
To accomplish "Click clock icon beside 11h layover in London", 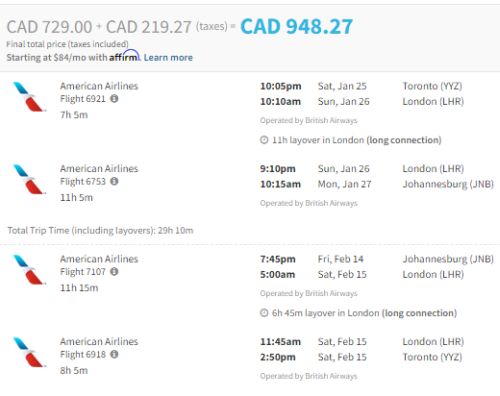I will pyautogui.click(x=264, y=140).
